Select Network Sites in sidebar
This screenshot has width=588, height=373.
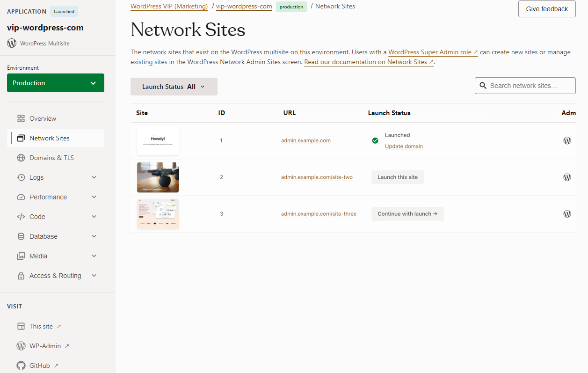56,138
